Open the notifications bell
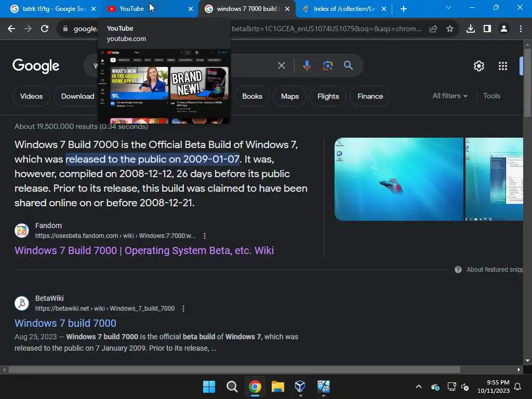 518,387
